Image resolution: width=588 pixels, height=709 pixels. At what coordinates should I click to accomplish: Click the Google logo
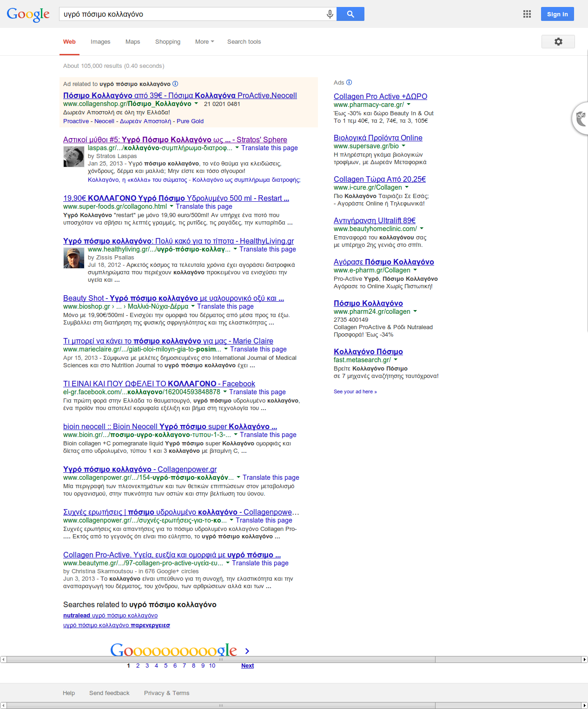pyautogui.click(x=28, y=14)
